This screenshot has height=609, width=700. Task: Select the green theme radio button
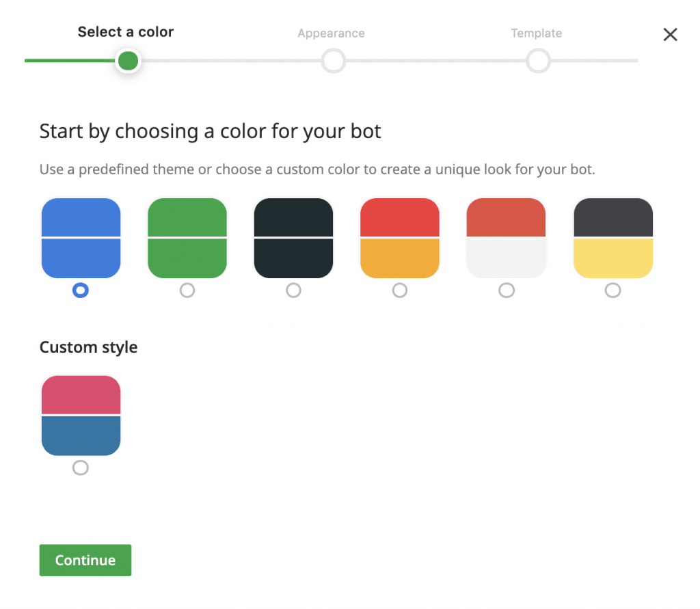(x=187, y=290)
